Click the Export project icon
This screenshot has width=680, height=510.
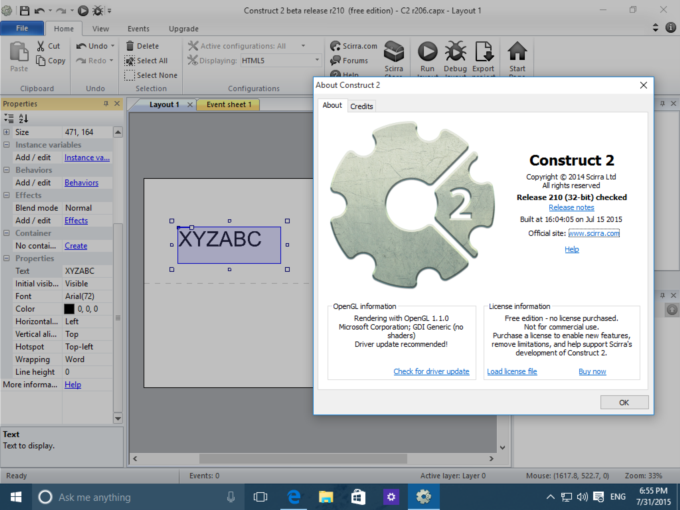pyautogui.click(x=484, y=51)
